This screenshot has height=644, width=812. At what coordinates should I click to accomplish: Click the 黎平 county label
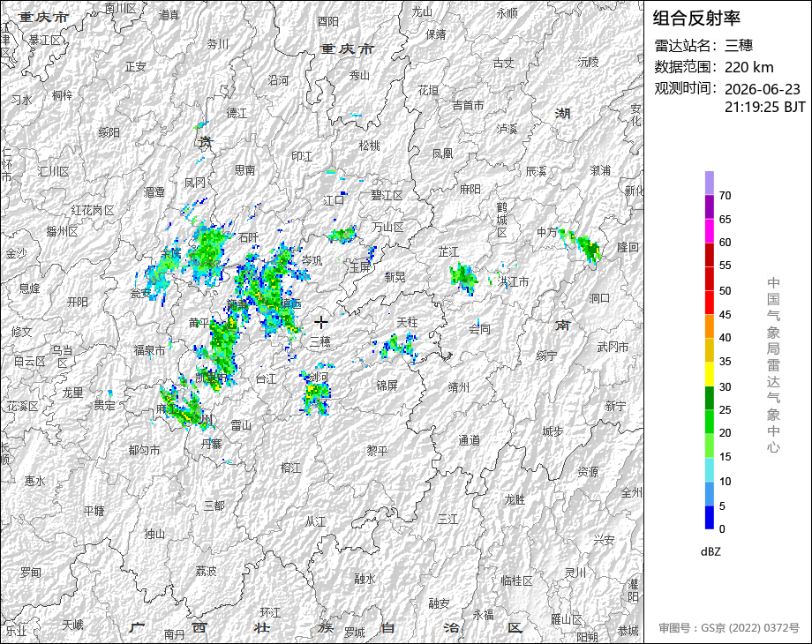pyautogui.click(x=378, y=451)
